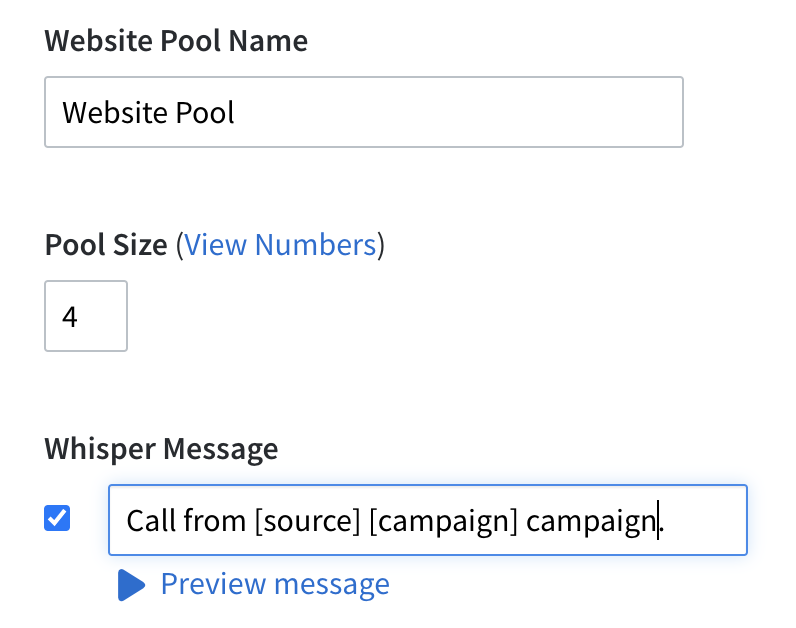Toggle the blue checkbox beside whisper text

pyautogui.click(x=57, y=518)
